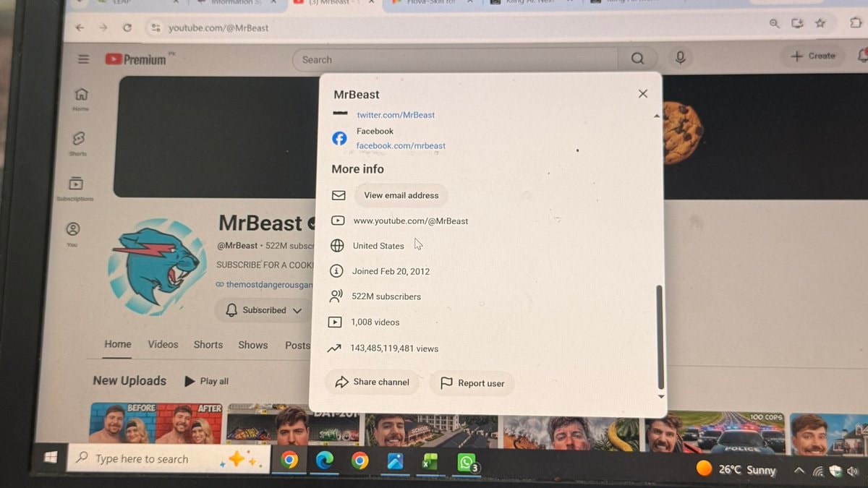
Task: Open the themostdangerousgame link
Action: tap(264, 285)
